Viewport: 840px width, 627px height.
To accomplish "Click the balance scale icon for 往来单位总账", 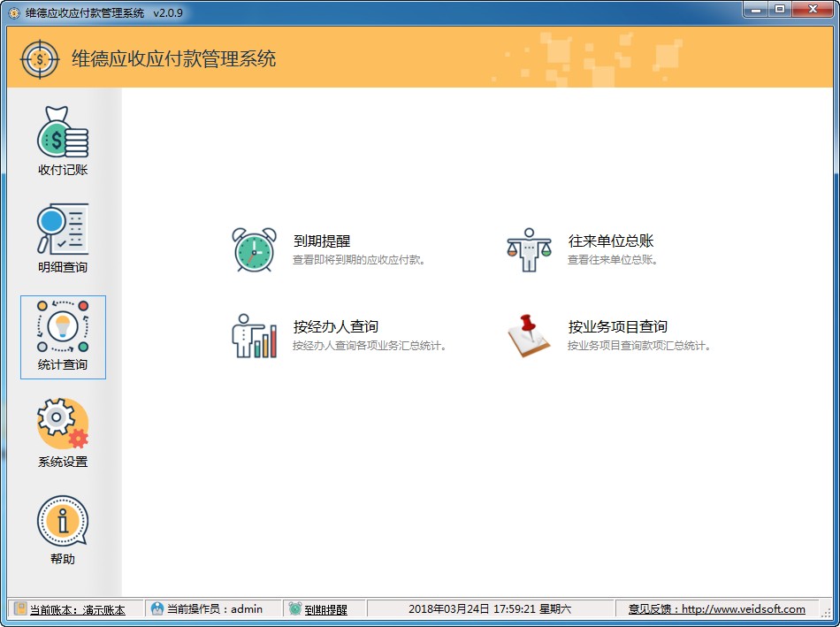I will pos(529,249).
